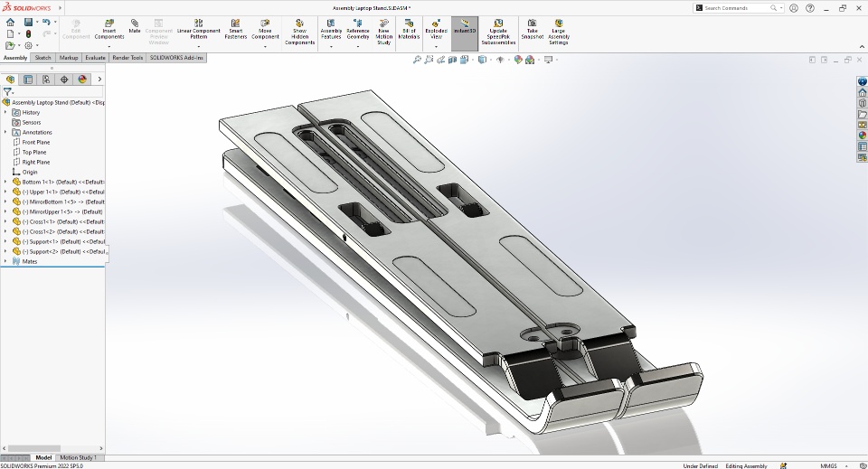Click the Rebuild traffic light icon

click(x=28, y=33)
